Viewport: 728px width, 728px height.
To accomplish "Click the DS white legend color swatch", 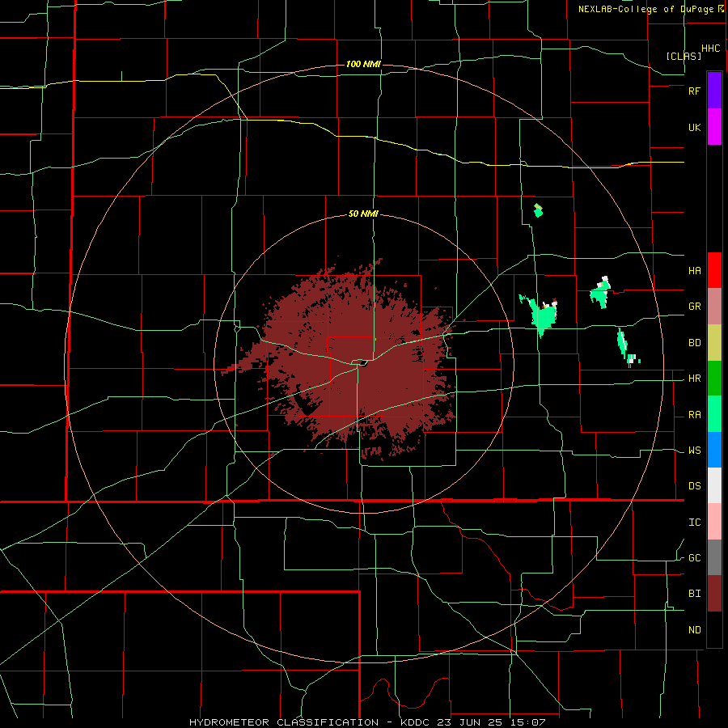I will point(714,485).
